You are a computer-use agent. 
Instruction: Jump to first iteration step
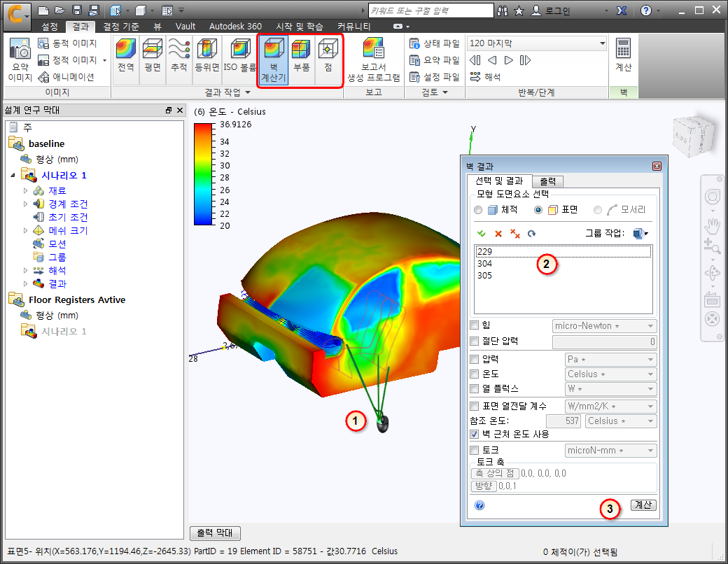click(x=475, y=60)
